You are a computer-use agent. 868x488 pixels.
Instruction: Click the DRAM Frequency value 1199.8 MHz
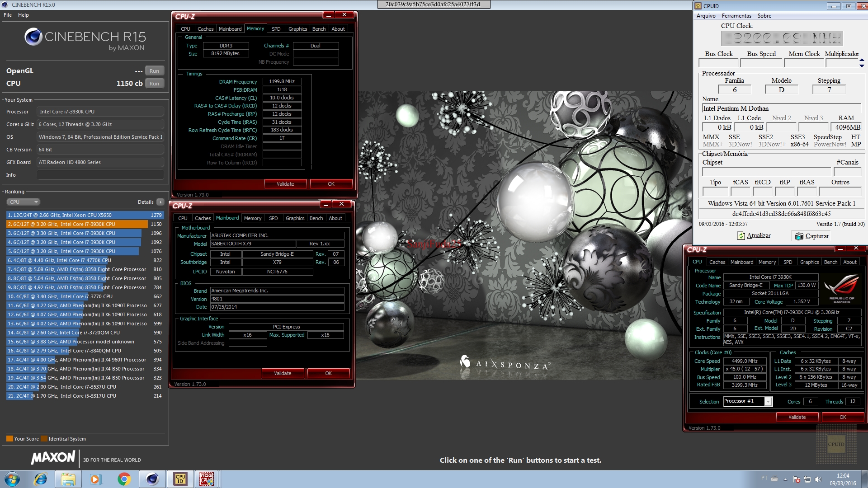click(x=282, y=82)
